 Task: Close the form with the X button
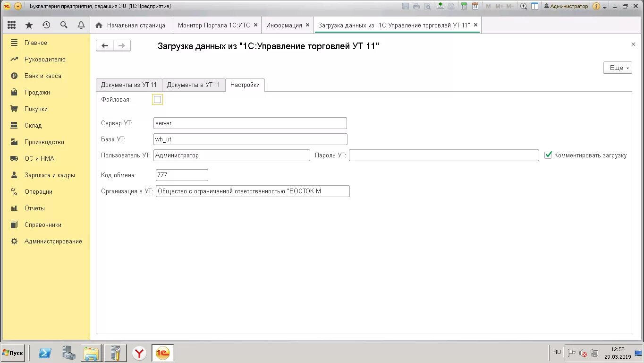click(x=633, y=44)
